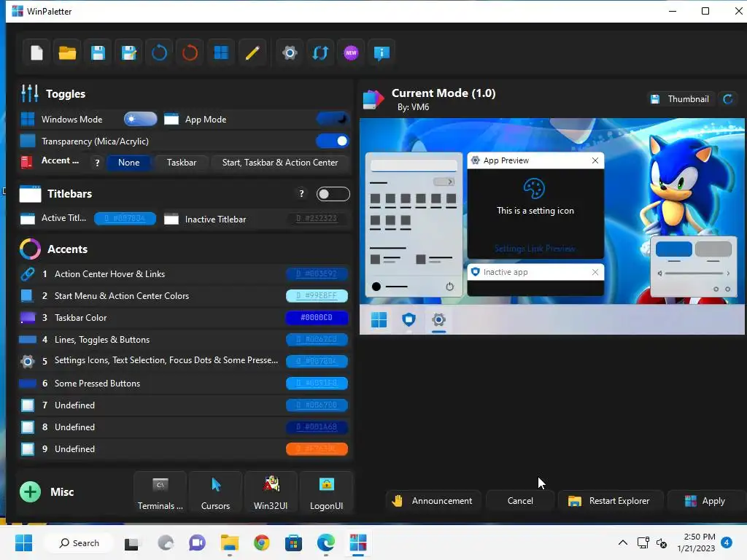Pick the Inactive Titlebar color
The height and width of the screenshot is (560, 747).
tap(317, 219)
